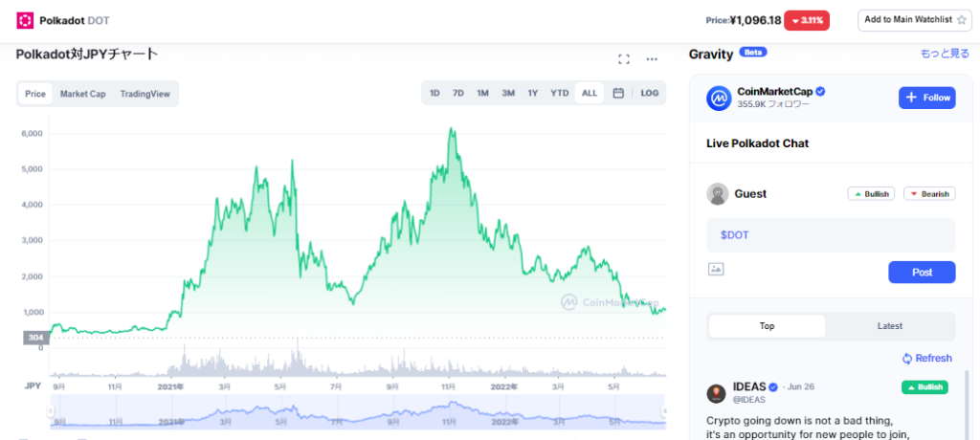Screen dimensions: 980x440
Task: Refresh the chat feed
Action: point(926,359)
